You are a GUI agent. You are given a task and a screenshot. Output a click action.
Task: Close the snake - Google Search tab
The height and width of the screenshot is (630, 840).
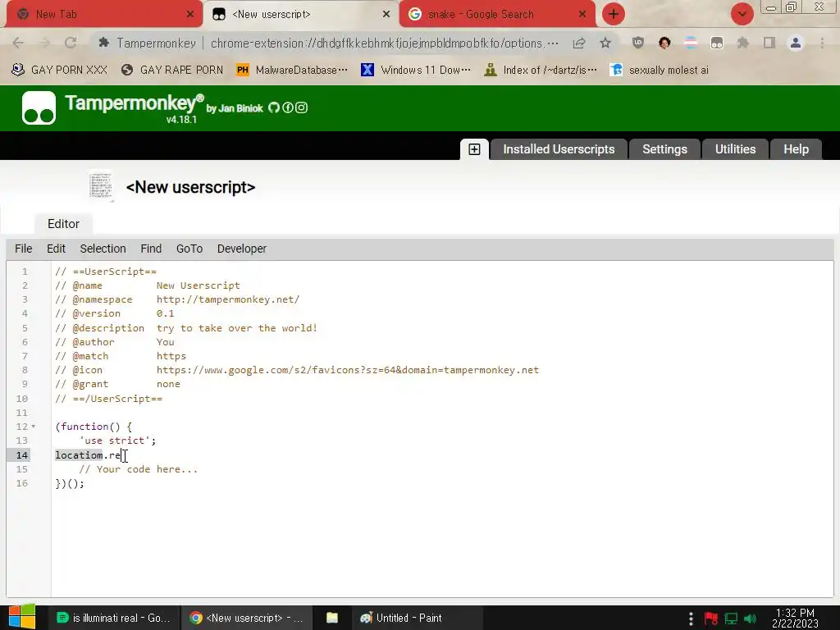pos(582,15)
